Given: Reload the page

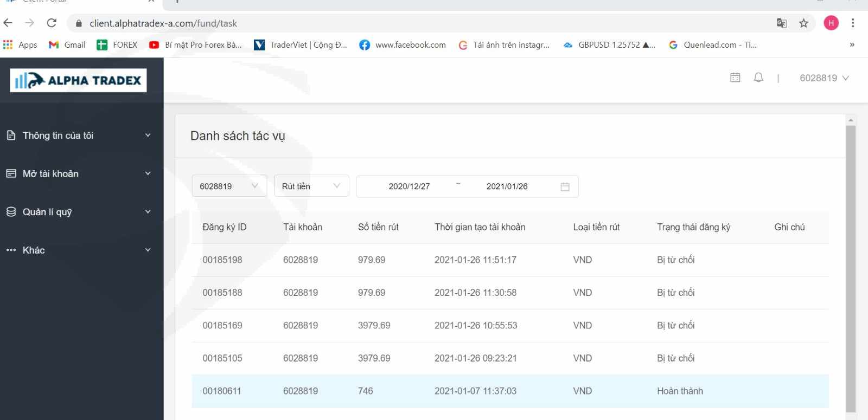Looking at the screenshot, I should click(52, 23).
